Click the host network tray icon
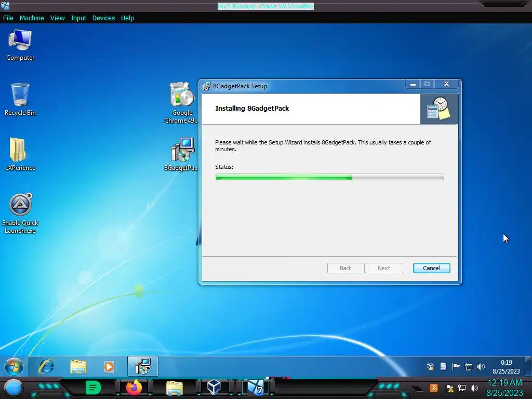The width and height of the screenshot is (532, 399). point(462,388)
